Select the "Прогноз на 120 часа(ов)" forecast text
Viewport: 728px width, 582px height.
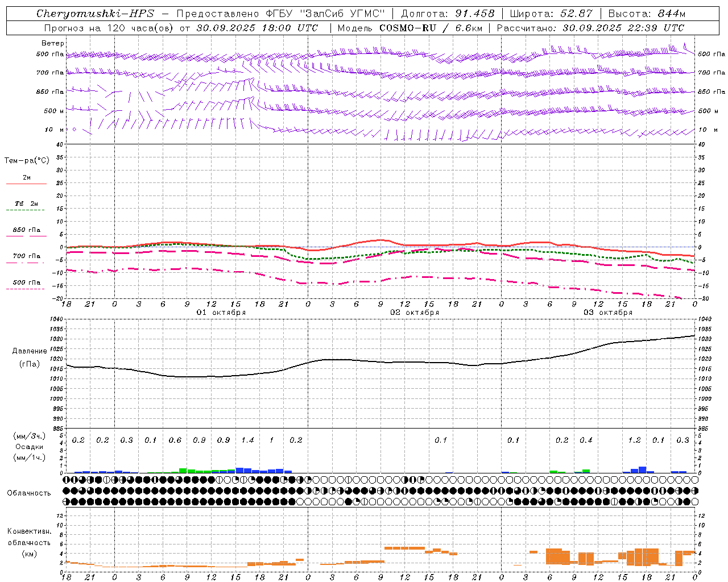point(109,28)
